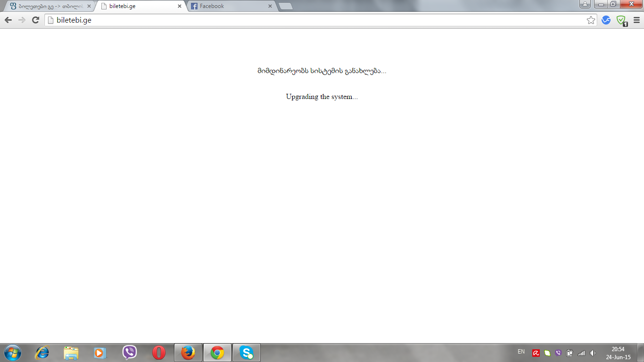Click the EN language indicator

(521, 352)
